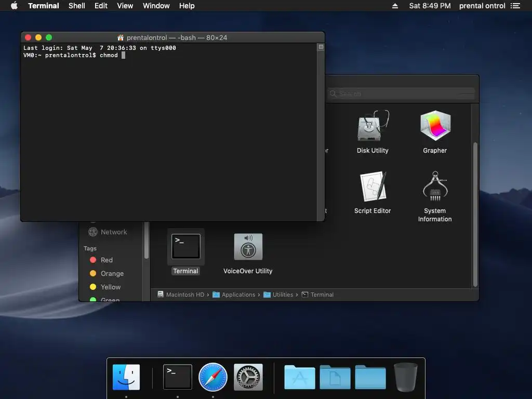Open the View menu

pos(125,6)
